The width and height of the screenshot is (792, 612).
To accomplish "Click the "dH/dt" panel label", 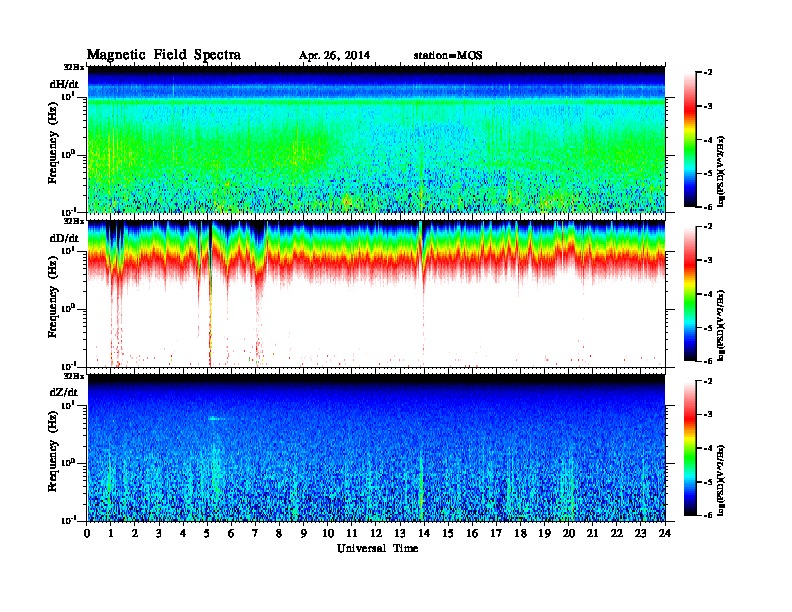I will click(64, 84).
